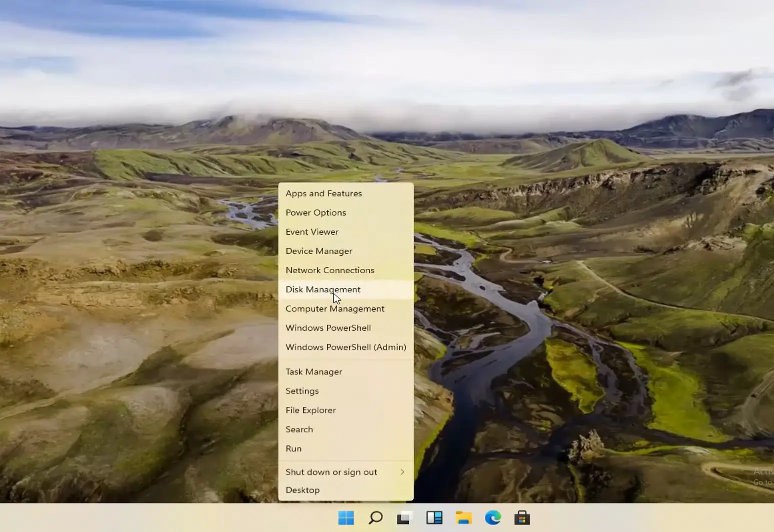Open the Microsoft Store from the taskbar
Viewport: 774px width, 532px height.
522,518
